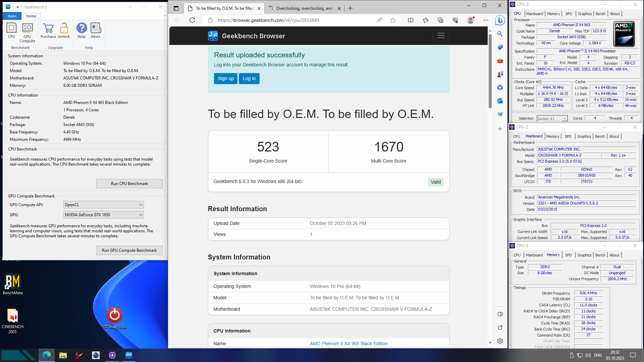Toggle the split screen icon in Edge
This screenshot has width=644, height=362.
(x=411, y=20)
